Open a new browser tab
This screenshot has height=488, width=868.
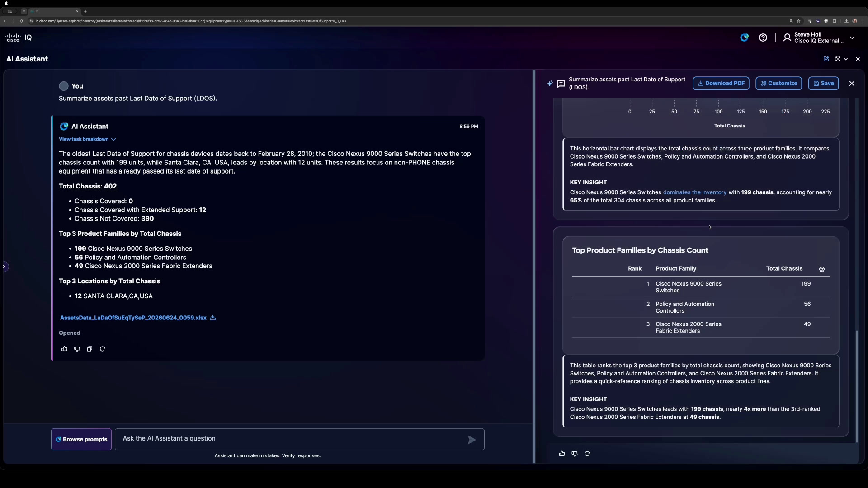click(x=85, y=11)
